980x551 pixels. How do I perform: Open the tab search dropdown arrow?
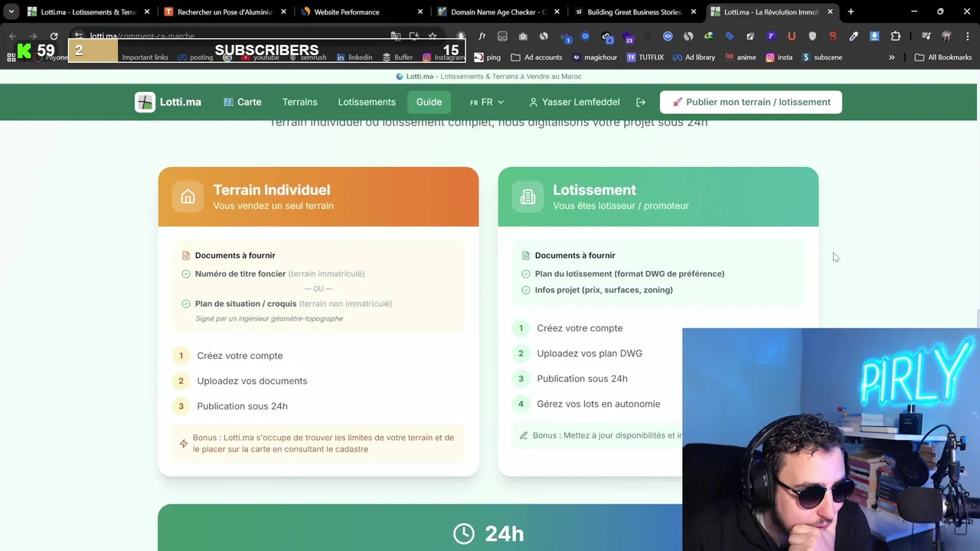[11, 11]
